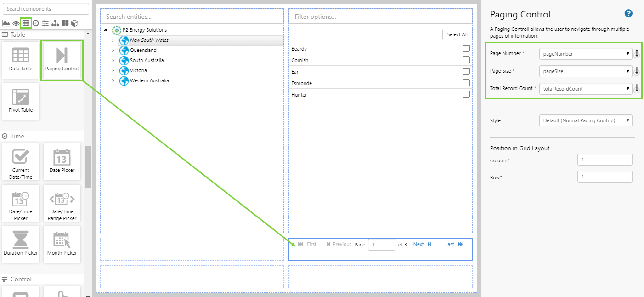
Task: Collapse the P2 Energy Solutions node
Action: click(106, 30)
